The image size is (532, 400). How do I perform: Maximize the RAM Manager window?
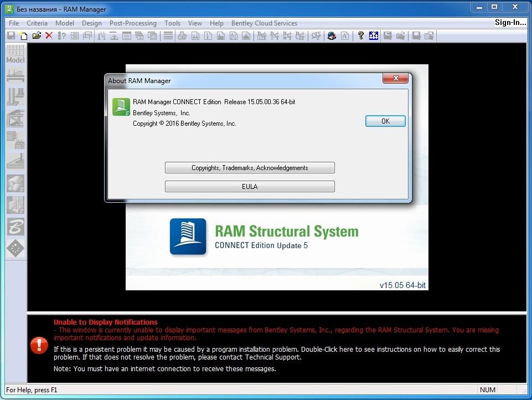(494, 7)
